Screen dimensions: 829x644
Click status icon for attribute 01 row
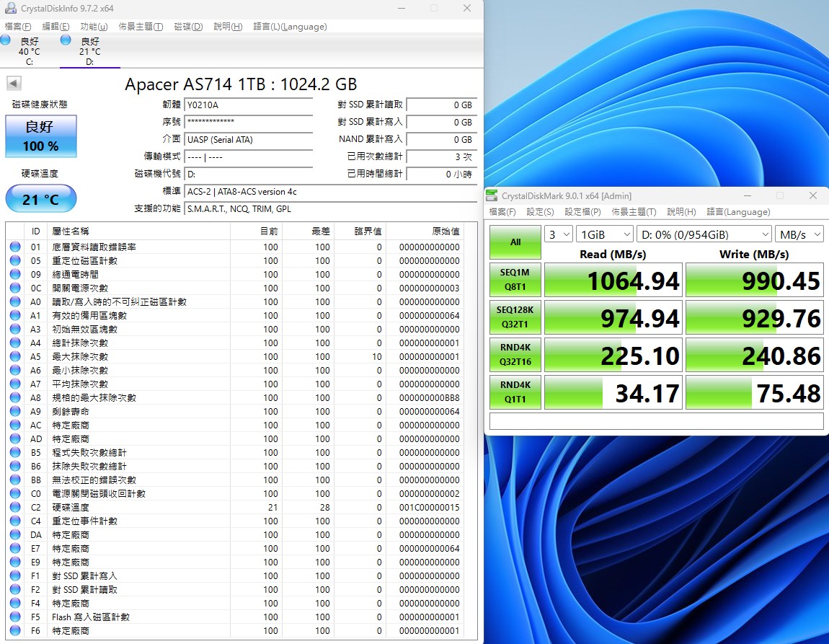[15, 247]
